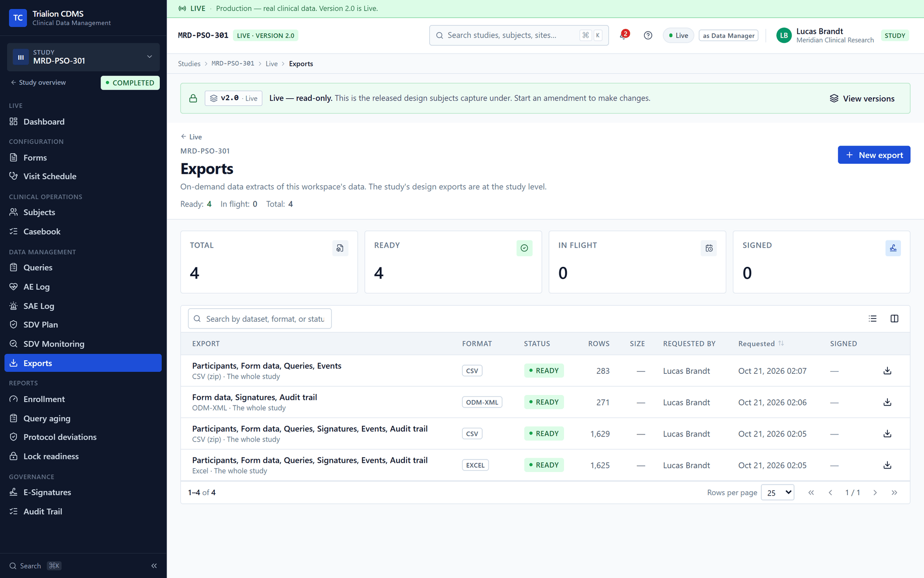Open the as Data Manager role selector
Viewport: 924px width, 578px height.
[x=728, y=35]
